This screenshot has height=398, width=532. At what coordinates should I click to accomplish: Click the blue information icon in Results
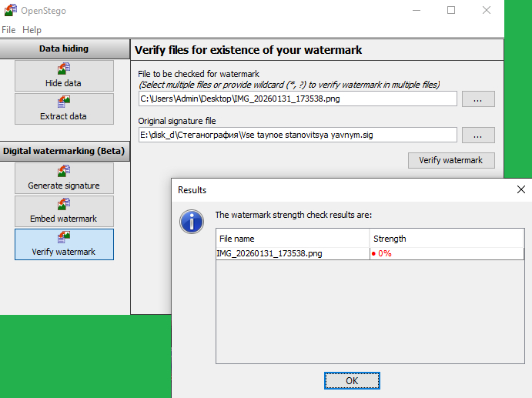pos(191,222)
